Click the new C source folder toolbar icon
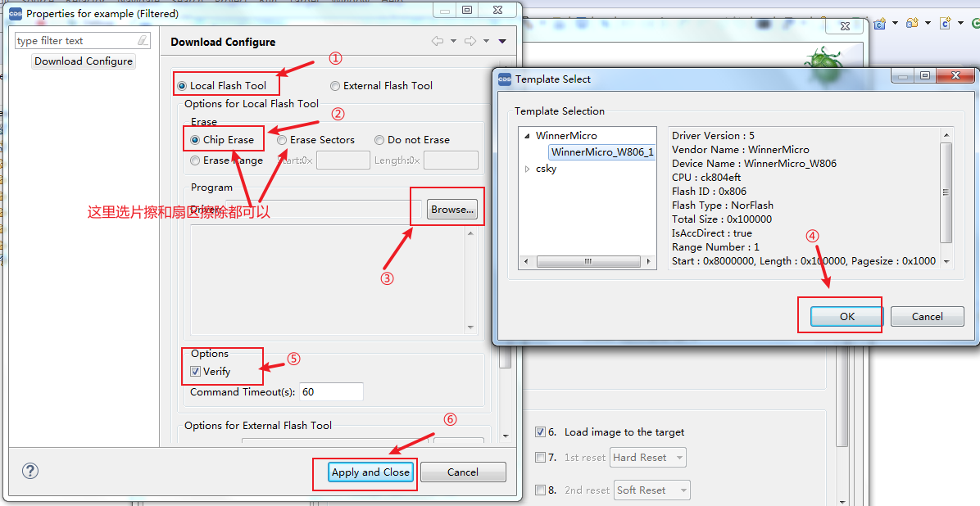The height and width of the screenshot is (506, 980). [x=913, y=24]
